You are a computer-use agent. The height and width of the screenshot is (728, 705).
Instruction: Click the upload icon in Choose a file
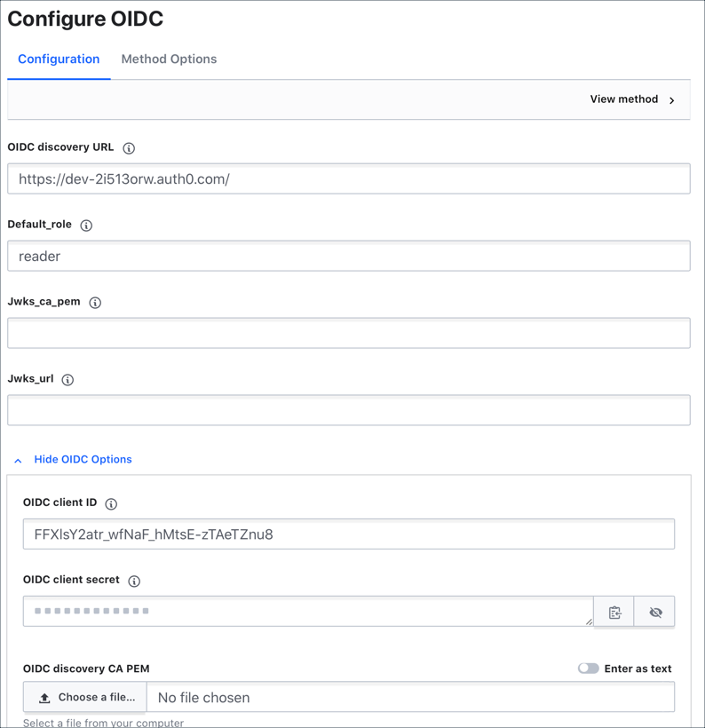(x=44, y=698)
